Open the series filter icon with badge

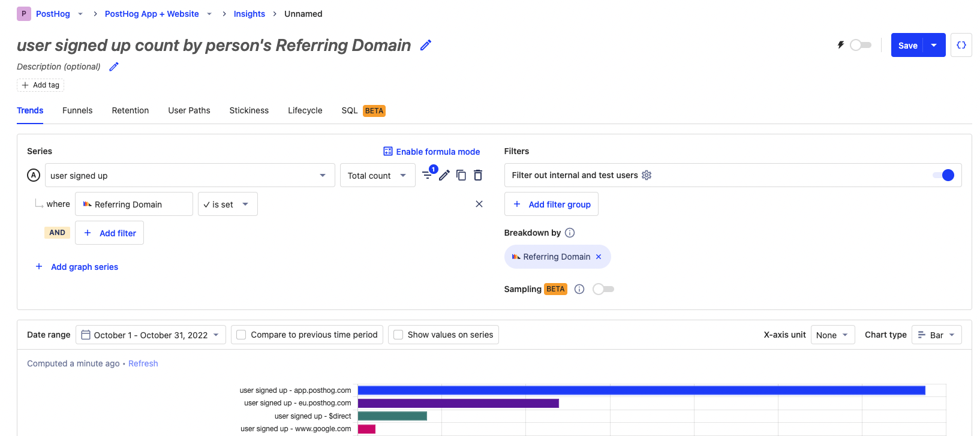click(x=428, y=175)
